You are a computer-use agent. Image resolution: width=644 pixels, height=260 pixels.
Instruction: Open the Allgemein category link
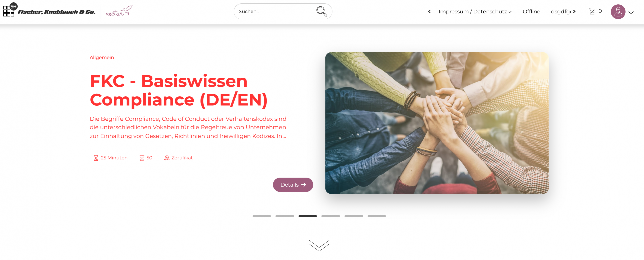pos(102,58)
